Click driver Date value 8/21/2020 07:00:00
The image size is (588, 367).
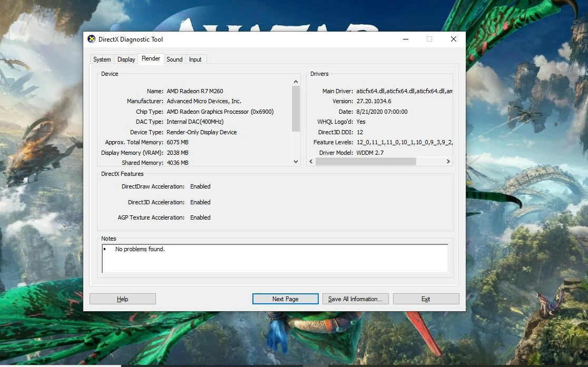point(382,112)
